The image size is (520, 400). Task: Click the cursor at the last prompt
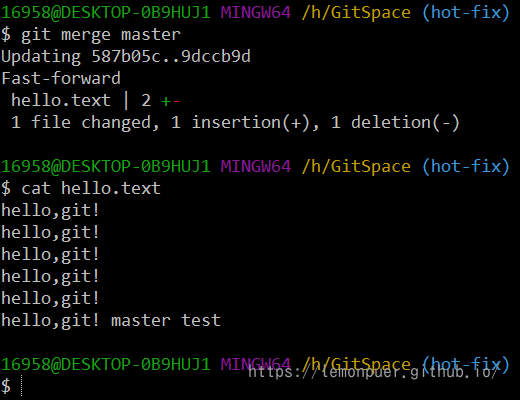click(x=22, y=386)
